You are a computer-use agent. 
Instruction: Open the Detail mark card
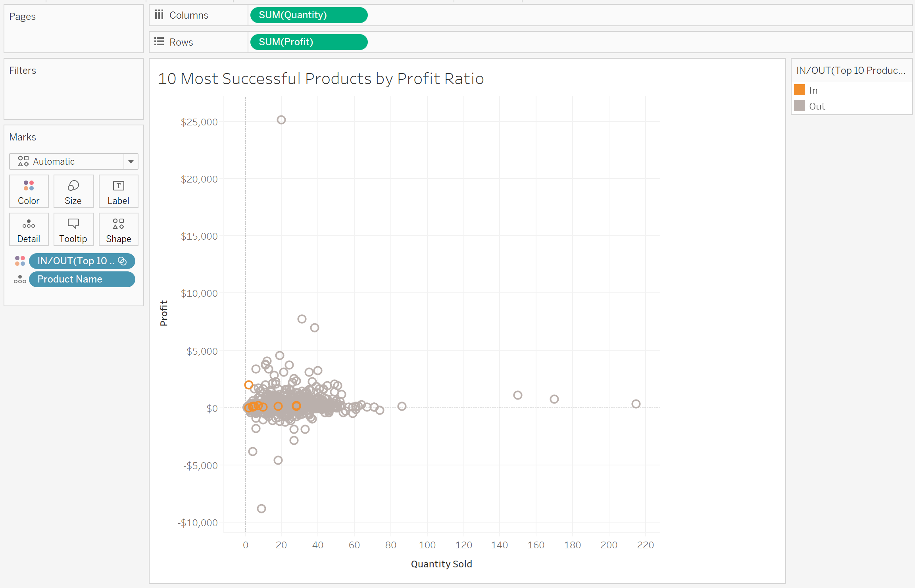(29, 230)
